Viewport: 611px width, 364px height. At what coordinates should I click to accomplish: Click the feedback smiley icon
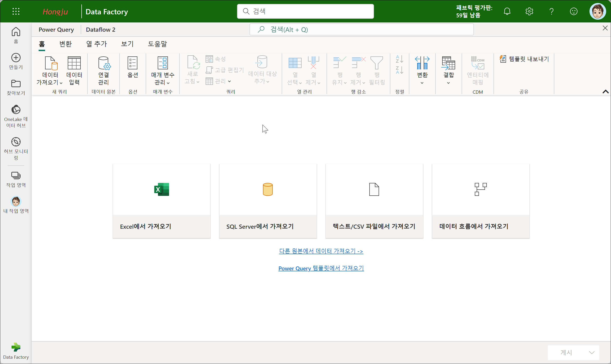tap(574, 11)
